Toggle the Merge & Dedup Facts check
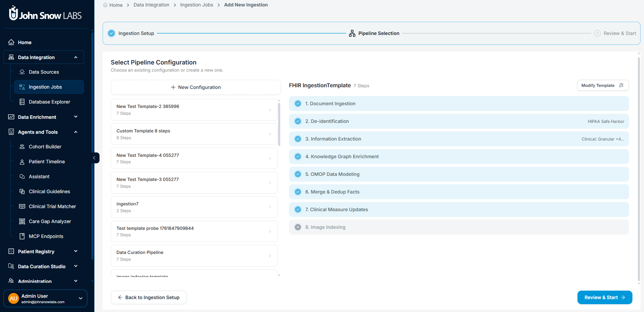This screenshot has width=644, height=312. coord(298,192)
